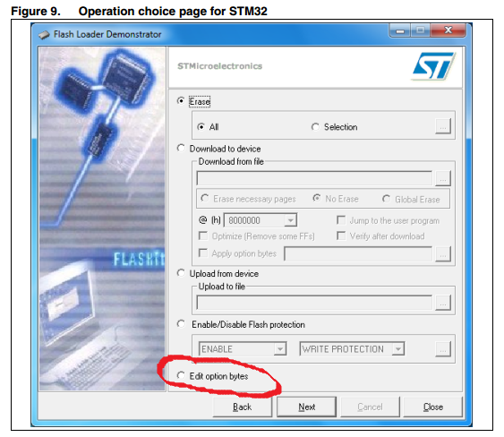Select Enable/Disable Flash protection option

181,324
